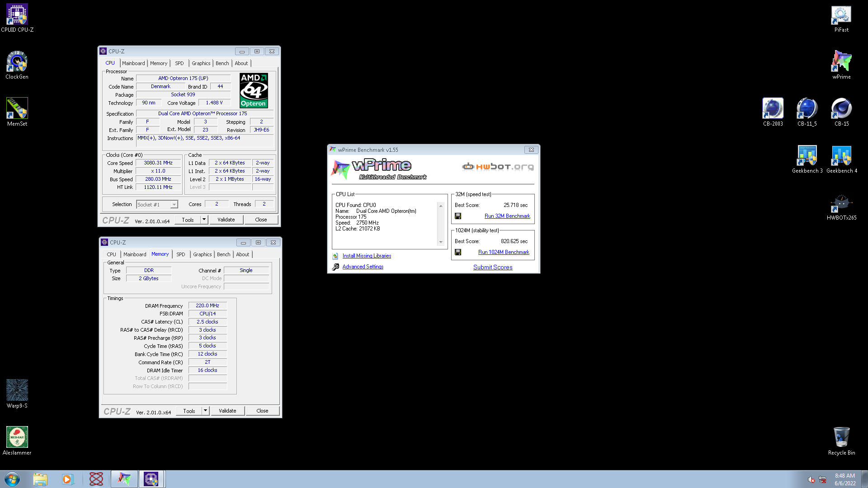868x488 pixels.
Task: Click the AMD Opteron logo in CPU-Z
Action: point(254,90)
